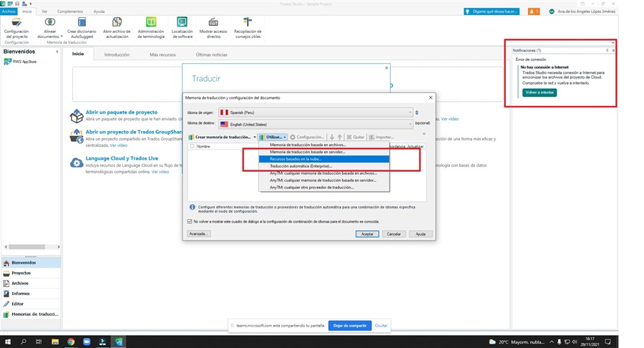Open Windows Start menu

pyautogui.click(x=7, y=342)
